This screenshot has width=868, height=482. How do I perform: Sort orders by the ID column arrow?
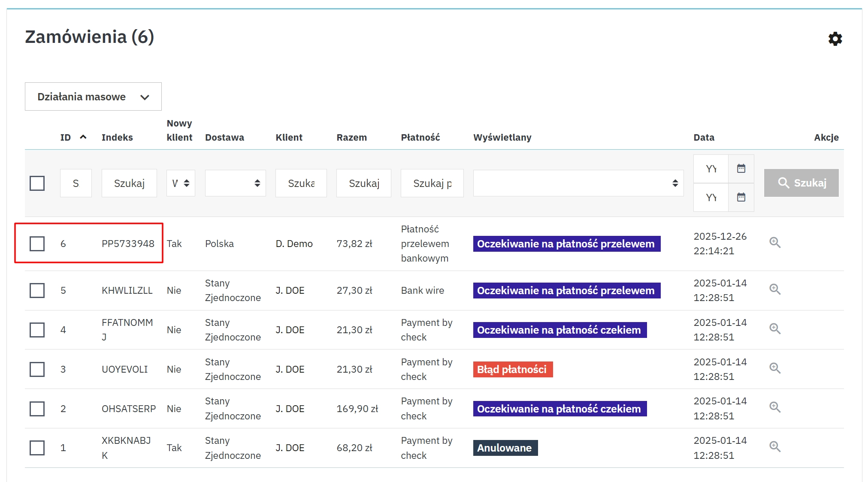pyautogui.click(x=82, y=137)
